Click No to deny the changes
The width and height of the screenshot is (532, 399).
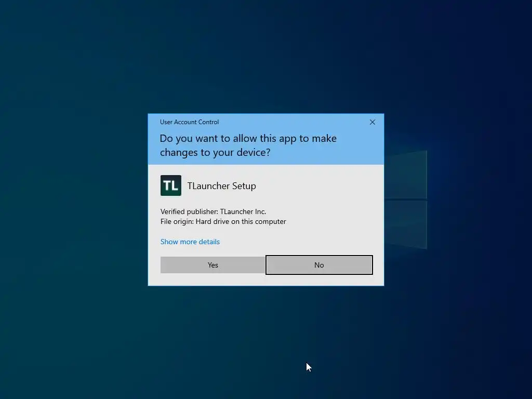319,265
